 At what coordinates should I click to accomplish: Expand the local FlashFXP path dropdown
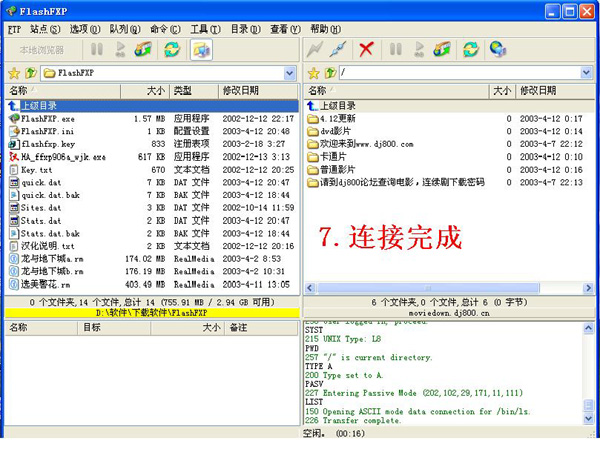[x=290, y=73]
